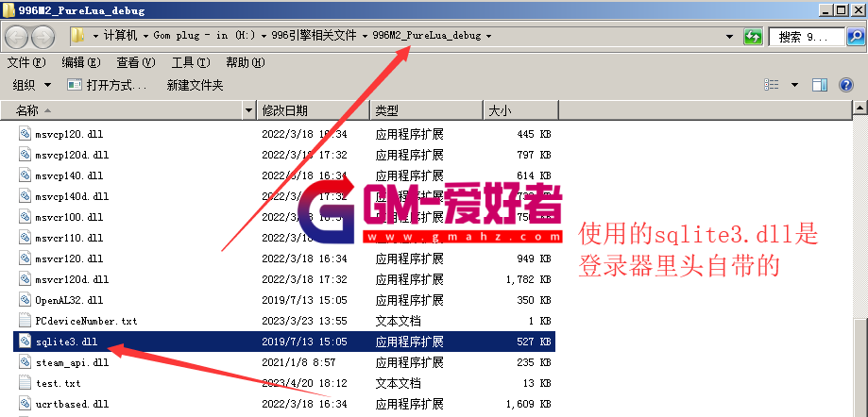Screen dimensions: 868x417
Task: Expand dropdown after 996引擎相关文件 breadcrumb
Action: [x=366, y=36]
